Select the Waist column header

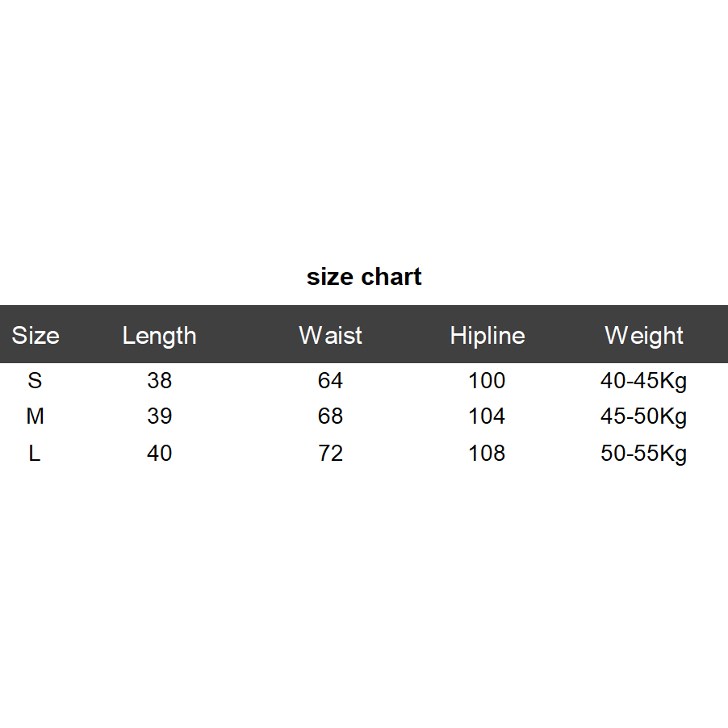[330, 335]
